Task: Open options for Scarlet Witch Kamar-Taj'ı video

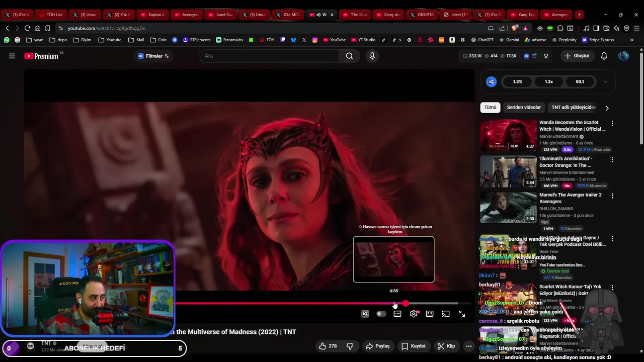Action: click(612, 288)
